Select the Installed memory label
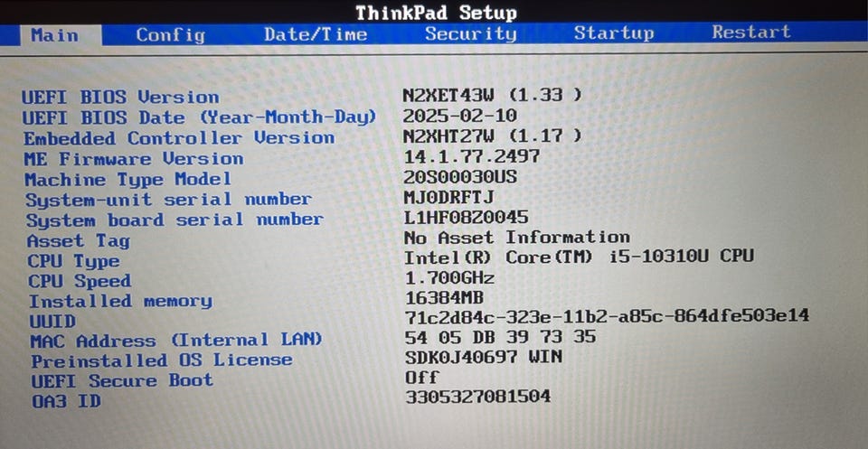The image size is (868, 449). 120,302
